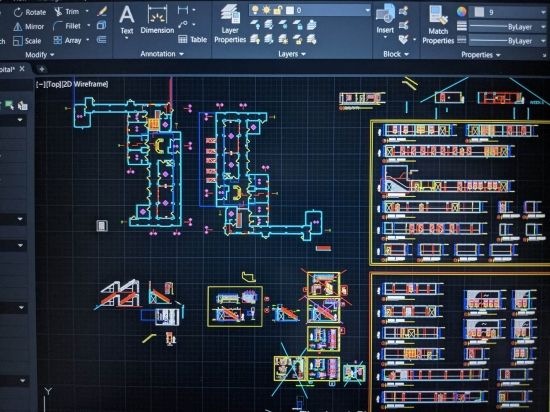This screenshot has height=412, width=550.
Task: Toggle the layer on/off lightbulb icon
Action: (x=255, y=10)
